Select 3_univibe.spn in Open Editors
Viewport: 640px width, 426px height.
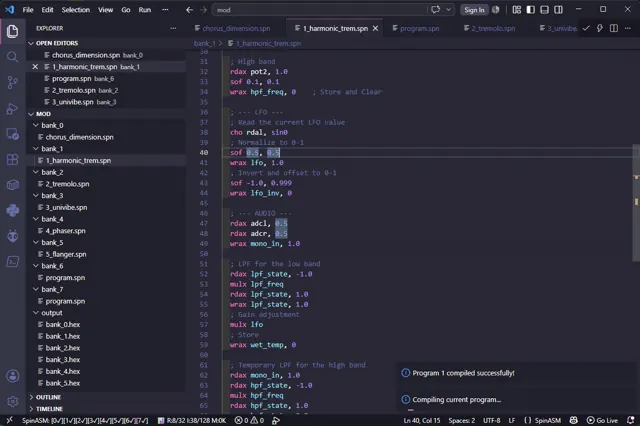73,102
